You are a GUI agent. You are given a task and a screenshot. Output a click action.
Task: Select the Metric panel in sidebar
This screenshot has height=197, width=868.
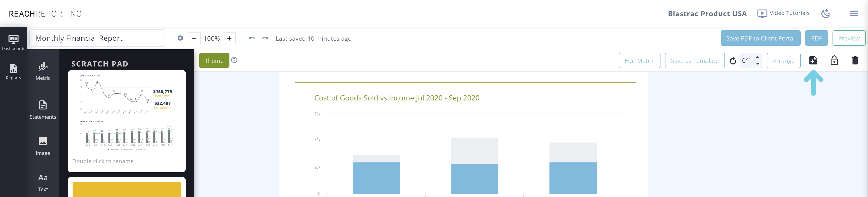[x=43, y=71]
